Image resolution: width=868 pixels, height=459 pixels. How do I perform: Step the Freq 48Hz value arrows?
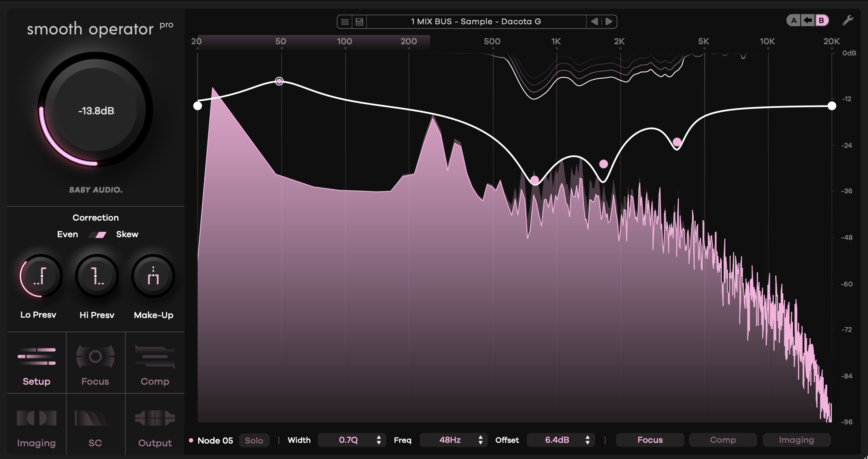481,440
